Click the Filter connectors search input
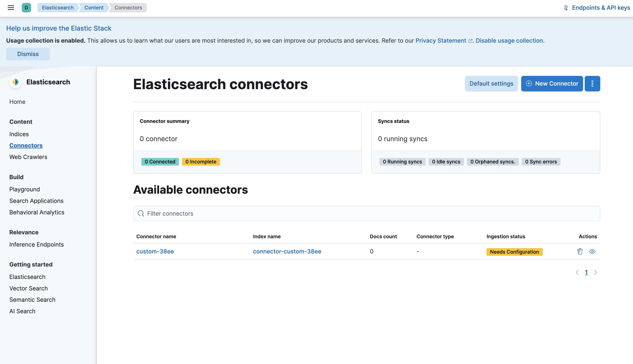The width and height of the screenshot is (633, 364). tap(367, 213)
